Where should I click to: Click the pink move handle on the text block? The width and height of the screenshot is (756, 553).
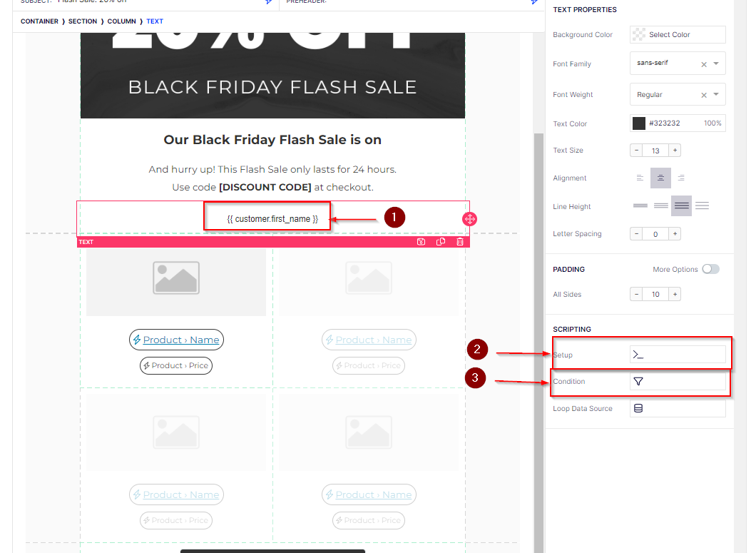point(469,219)
